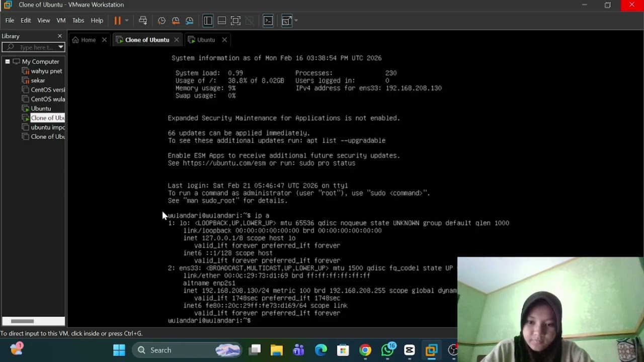Launch Microsoft Edge from the taskbar

[x=321, y=350]
